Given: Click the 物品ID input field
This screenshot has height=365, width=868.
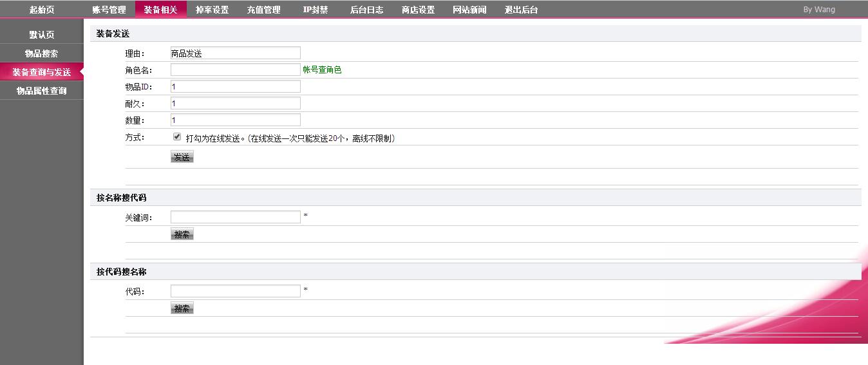Looking at the screenshot, I should click(235, 86).
